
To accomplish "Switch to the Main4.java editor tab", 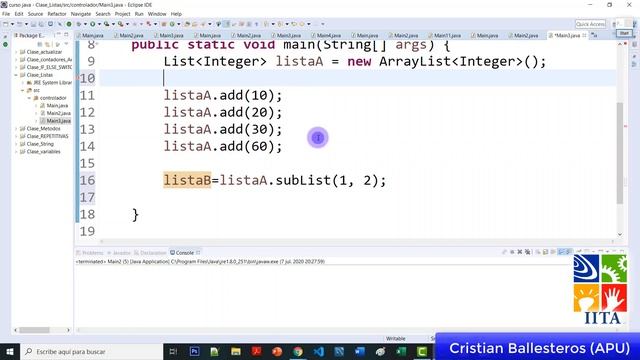I will tap(327, 36).
